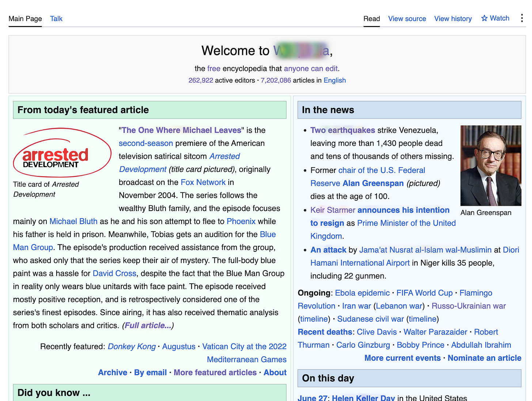This screenshot has width=532, height=401.
Task: Open the Fox Network link
Action: pyautogui.click(x=203, y=182)
